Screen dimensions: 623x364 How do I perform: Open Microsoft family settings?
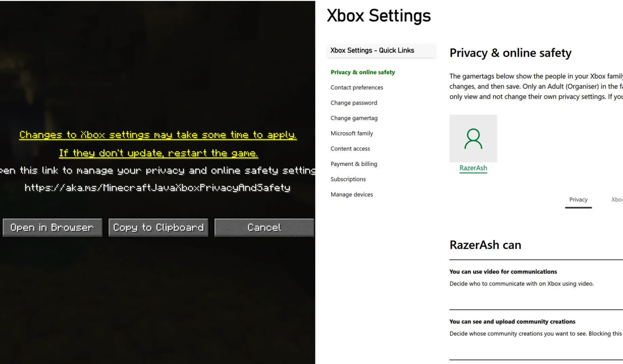click(x=352, y=134)
